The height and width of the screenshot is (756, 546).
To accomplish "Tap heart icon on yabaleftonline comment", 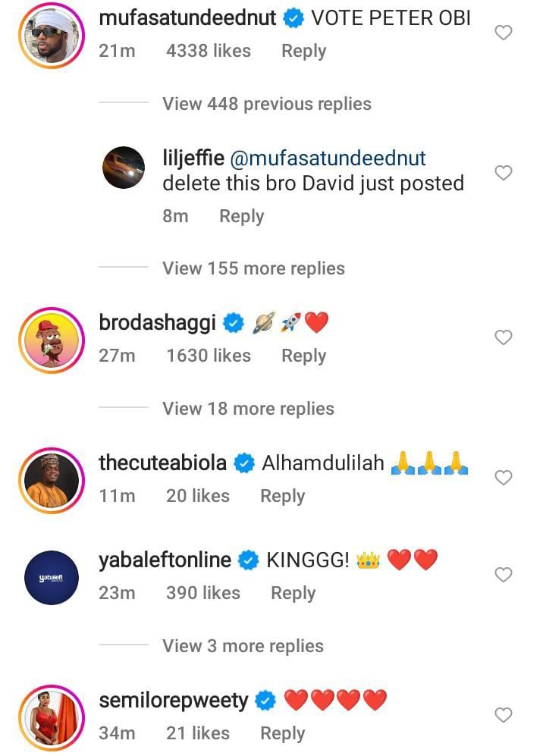I will point(503,575).
